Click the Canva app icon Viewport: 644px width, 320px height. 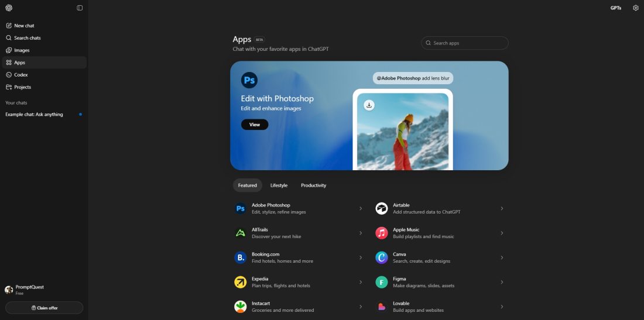pos(382,257)
